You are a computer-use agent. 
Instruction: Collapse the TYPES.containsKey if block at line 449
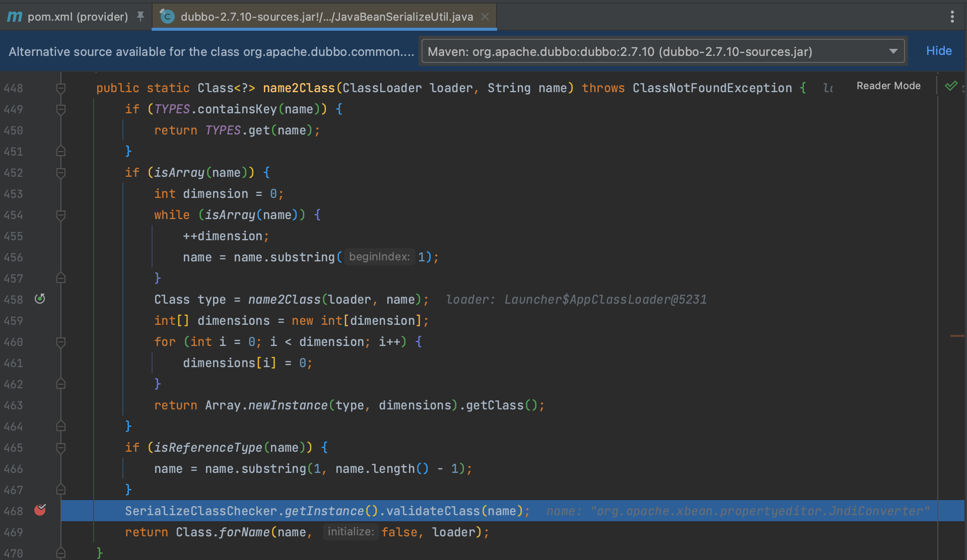click(x=61, y=109)
